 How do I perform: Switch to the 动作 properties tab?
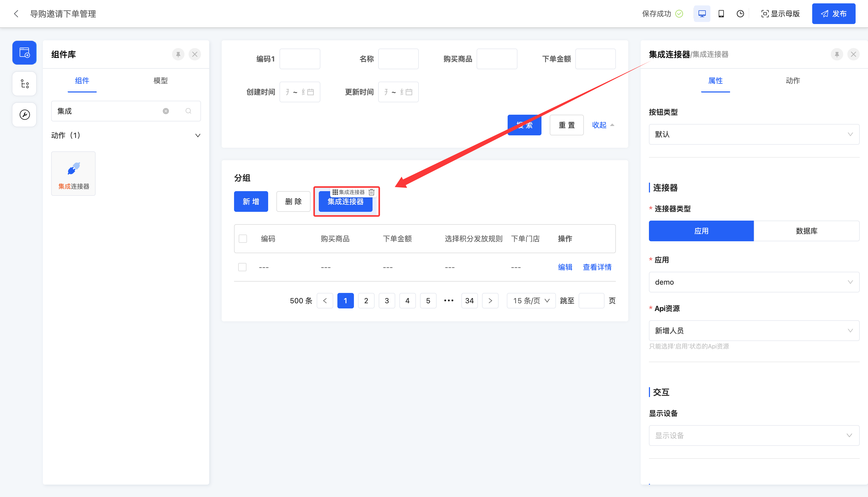tap(793, 81)
